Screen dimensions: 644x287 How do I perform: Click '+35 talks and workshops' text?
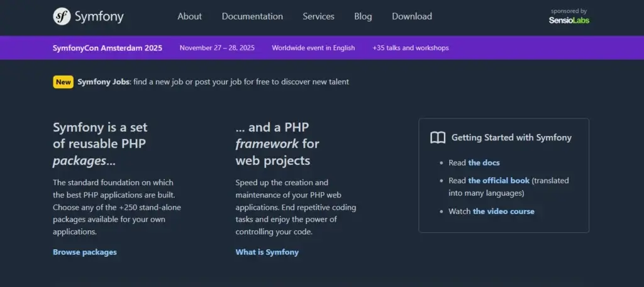pos(411,48)
